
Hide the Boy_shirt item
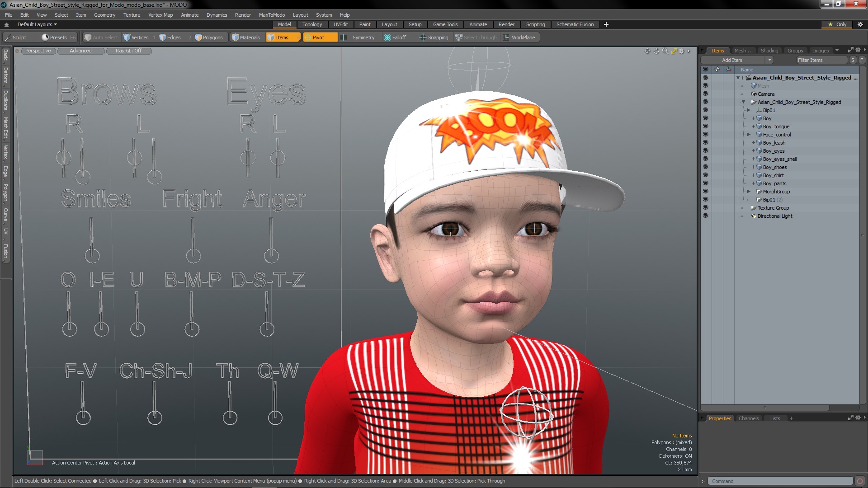coord(705,175)
